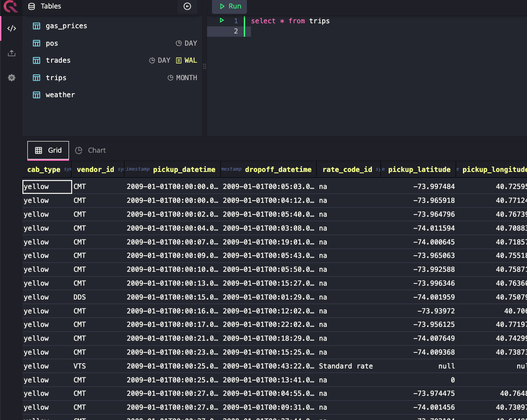The width and height of the screenshot is (527, 420).
Task: Switch to the Grid tab
Action: pos(48,150)
